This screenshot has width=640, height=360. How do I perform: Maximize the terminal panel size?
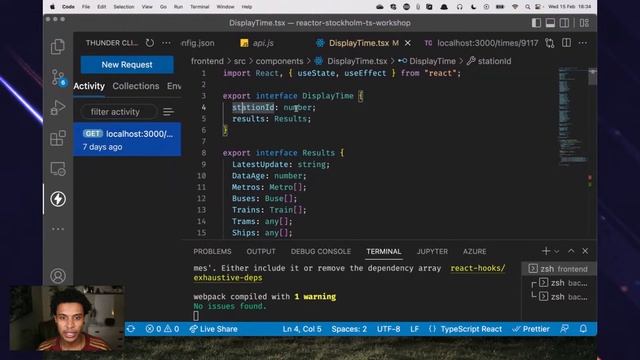pos(571,251)
